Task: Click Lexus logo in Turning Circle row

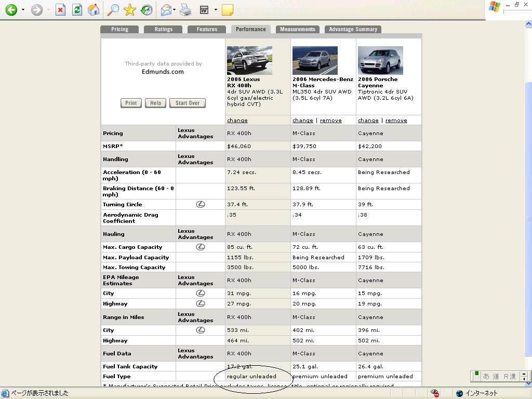Action: [x=201, y=204]
